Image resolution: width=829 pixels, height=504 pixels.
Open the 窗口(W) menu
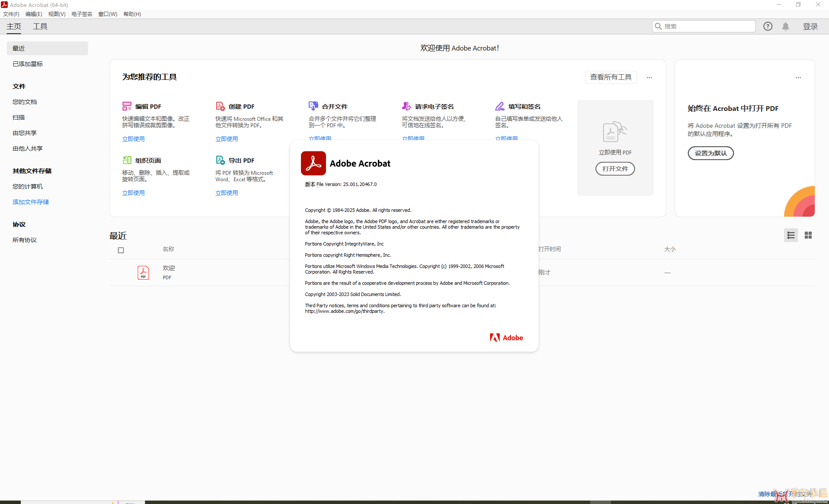108,14
